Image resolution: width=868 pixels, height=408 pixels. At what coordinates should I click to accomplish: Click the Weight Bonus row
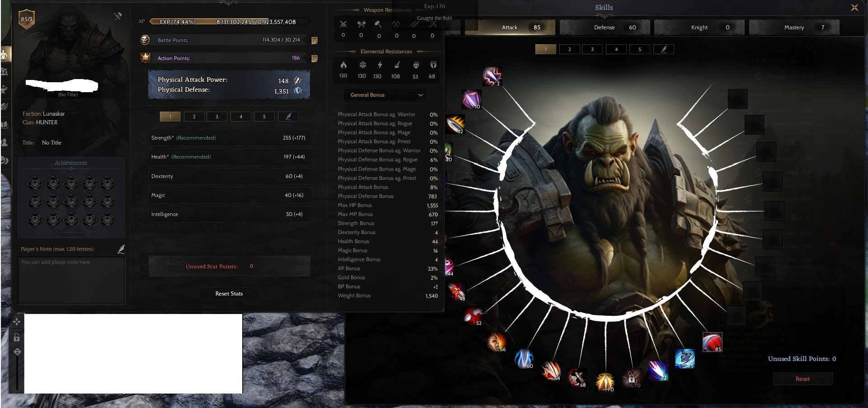pyautogui.click(x=388, y=295)
